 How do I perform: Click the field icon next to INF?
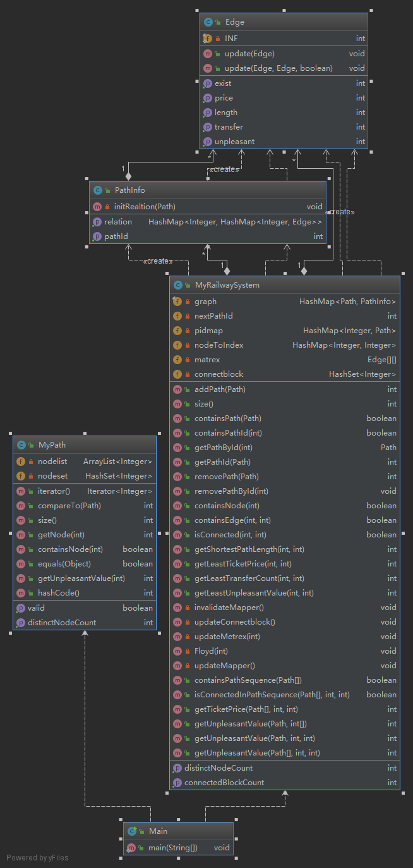coord(208,39)
